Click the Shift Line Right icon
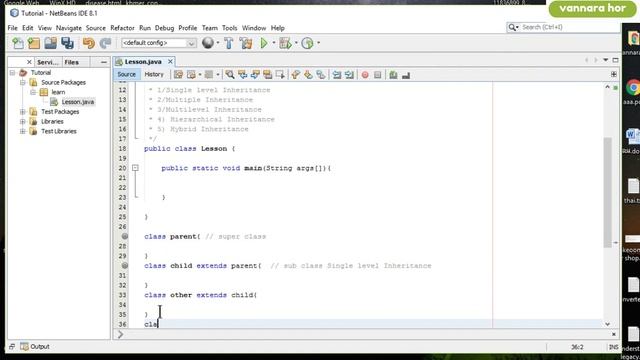The image size is (640, 360). click(x=349, y=75)
